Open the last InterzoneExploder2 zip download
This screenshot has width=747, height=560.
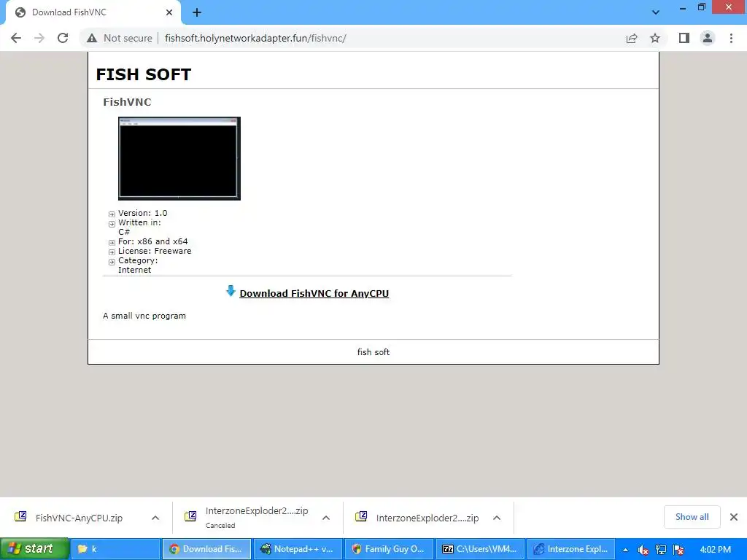click(427, 518)
